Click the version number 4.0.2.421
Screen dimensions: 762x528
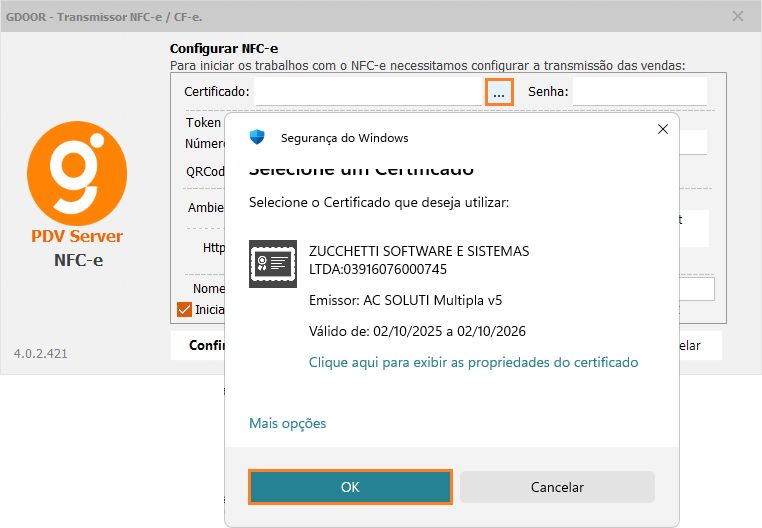click(x=41, y=353)
